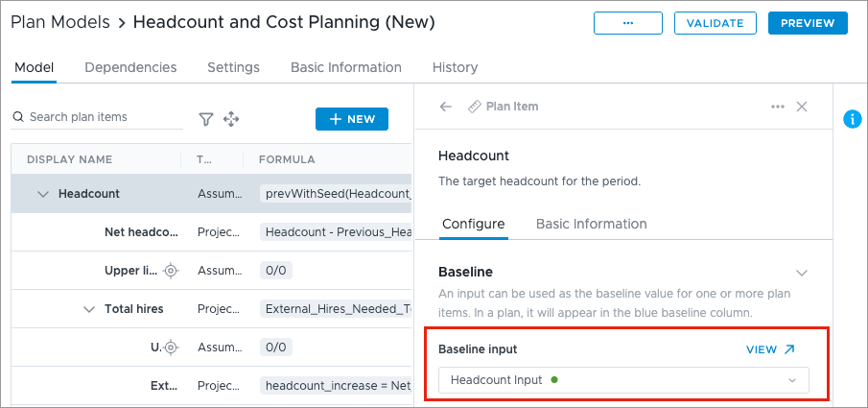Collapse the Baseline section
868x408 pixels.
801,273
